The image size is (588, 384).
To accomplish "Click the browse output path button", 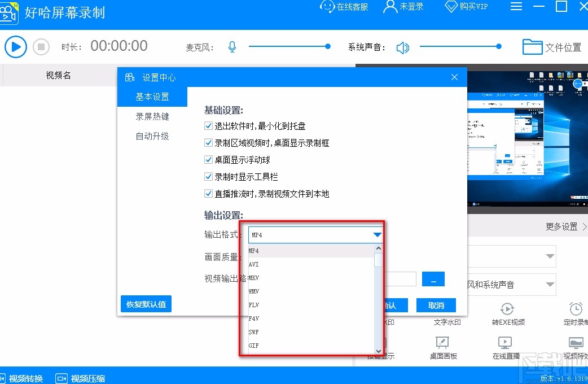I will coord(433,279).
